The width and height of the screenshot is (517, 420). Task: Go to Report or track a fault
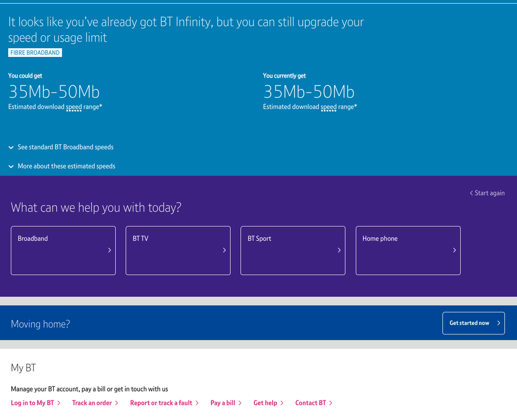[164, 403]
